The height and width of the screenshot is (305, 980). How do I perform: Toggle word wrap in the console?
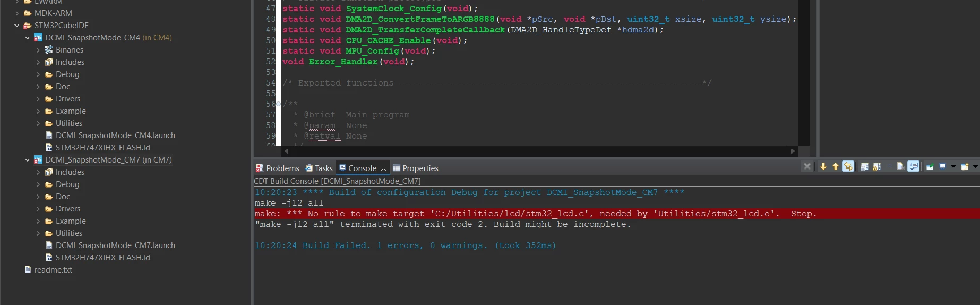pyautogui.click(x=889, y=166)
